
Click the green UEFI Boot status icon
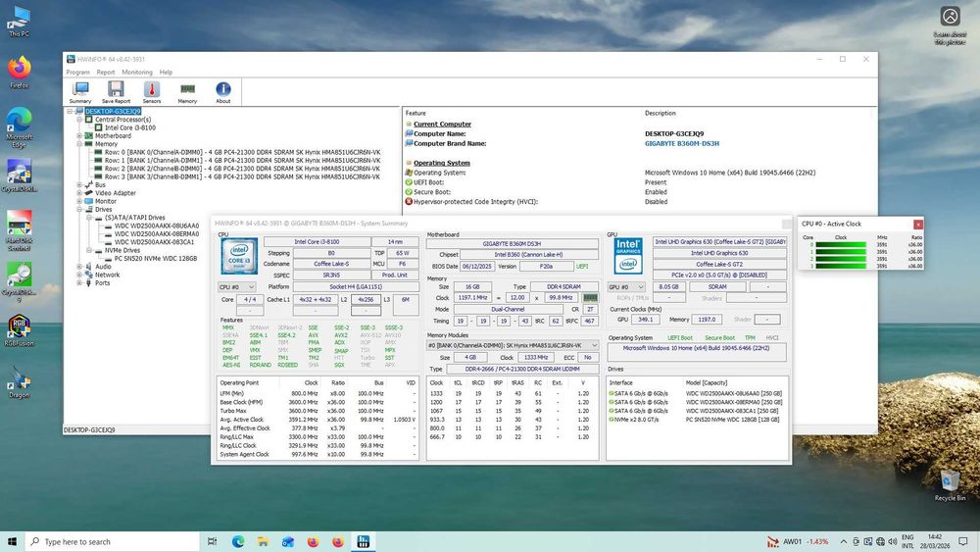click(x=409, y=182)
